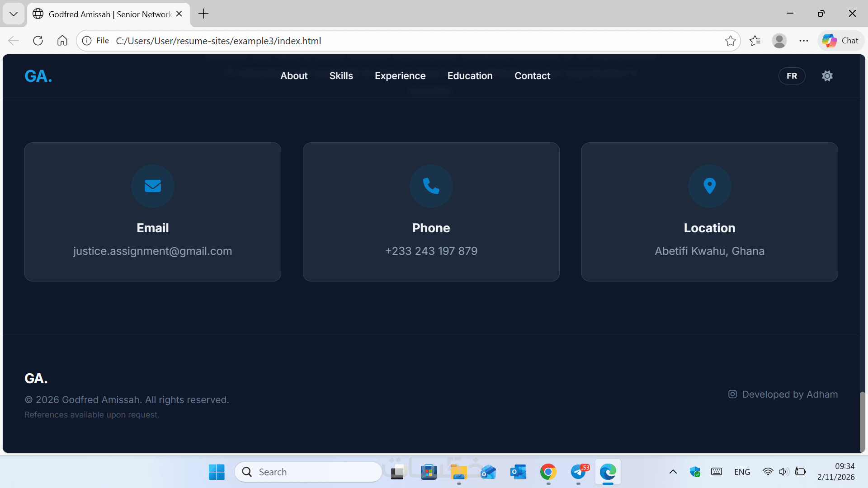Show hidden system tray icons
This screenshot has width=868, height=488.
(x=673, y=472)
